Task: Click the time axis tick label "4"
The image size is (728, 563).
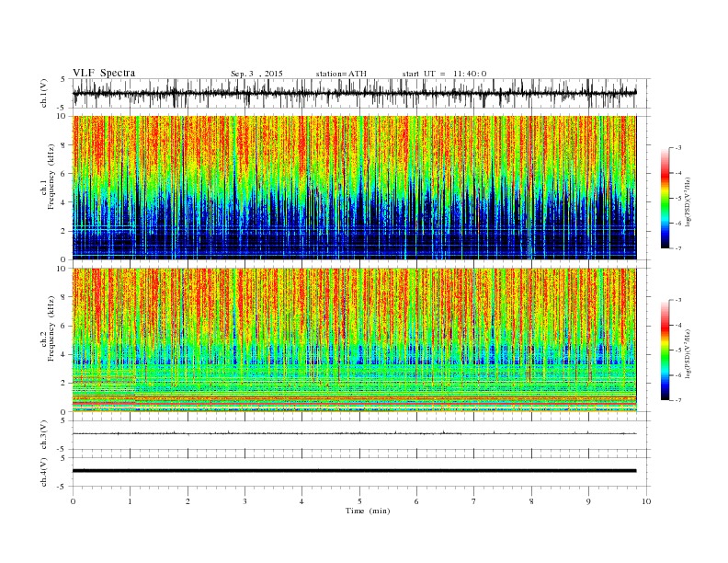Action: click(x=301, y=501)
